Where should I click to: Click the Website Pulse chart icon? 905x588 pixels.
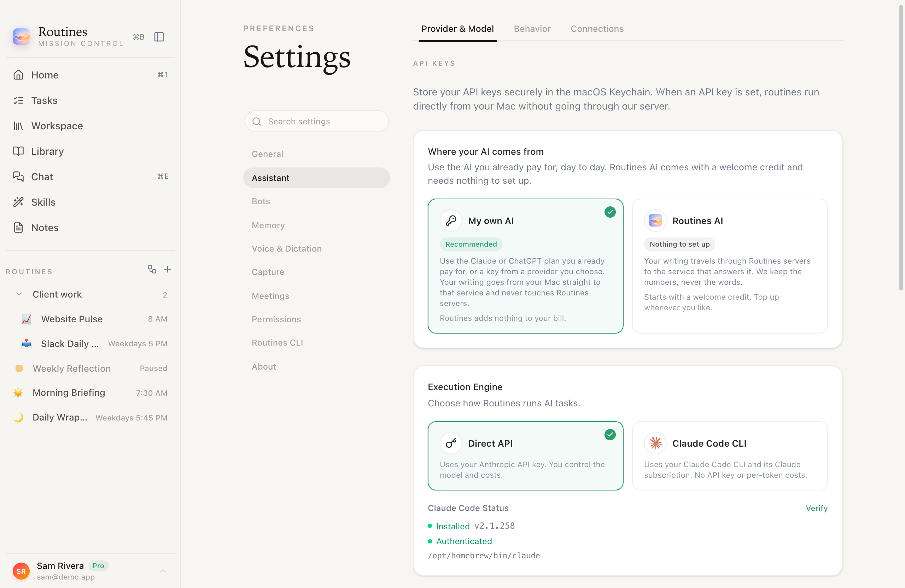(27, 319)
